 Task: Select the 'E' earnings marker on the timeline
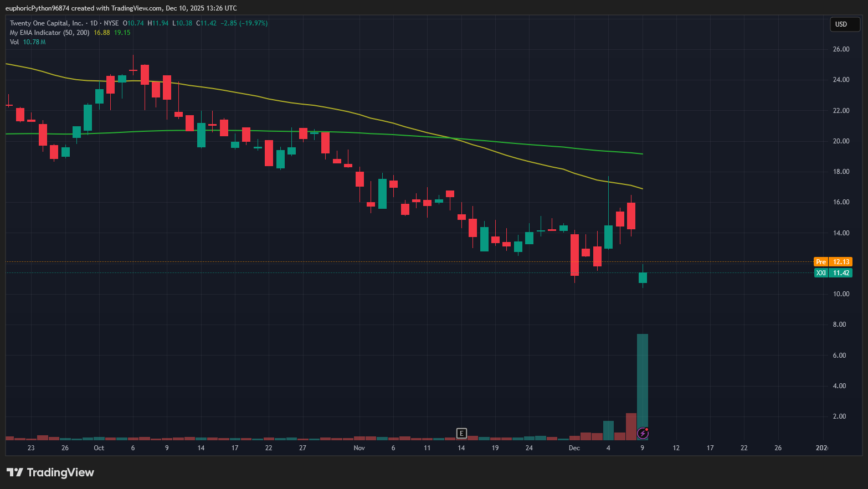[461, 434]
